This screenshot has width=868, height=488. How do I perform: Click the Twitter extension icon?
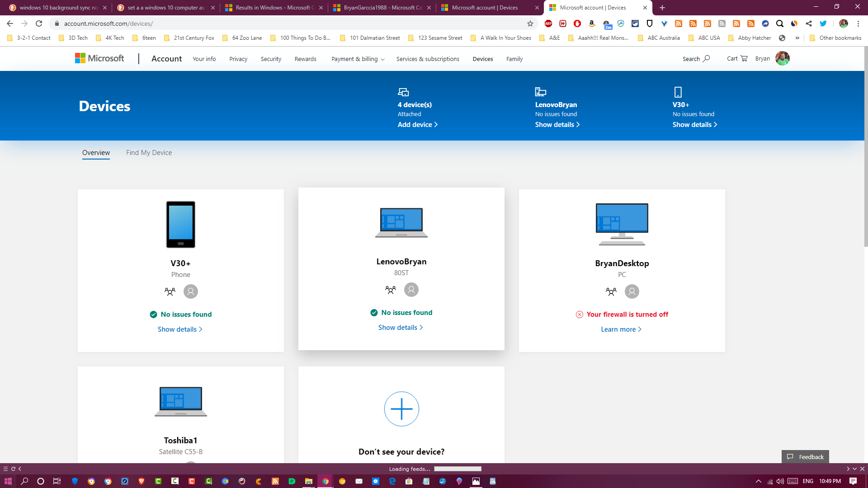click(x=823, y=23)
